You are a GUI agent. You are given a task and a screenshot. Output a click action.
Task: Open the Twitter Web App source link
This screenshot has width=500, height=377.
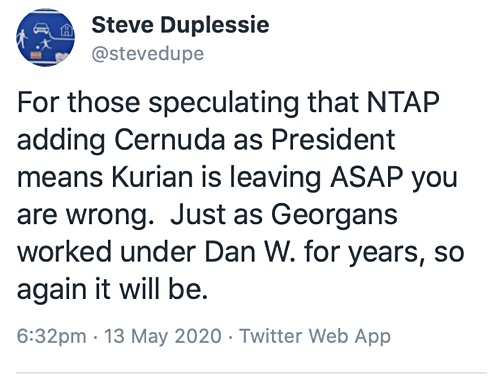point(315,336)
